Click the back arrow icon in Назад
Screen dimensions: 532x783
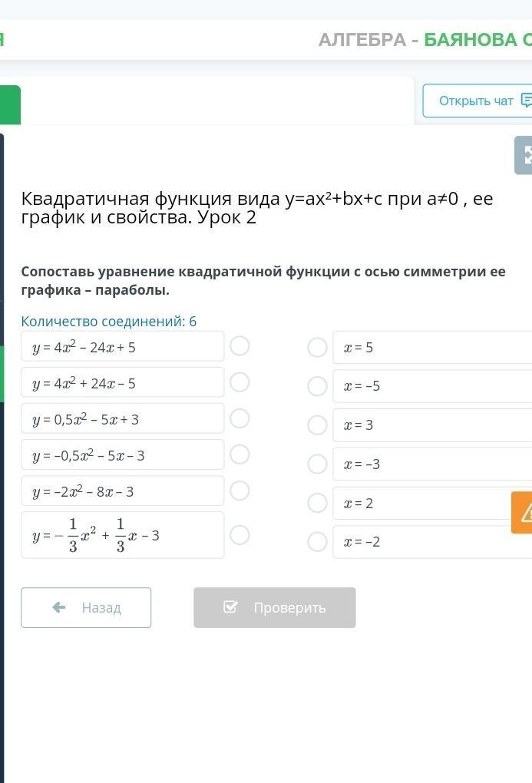59,607
